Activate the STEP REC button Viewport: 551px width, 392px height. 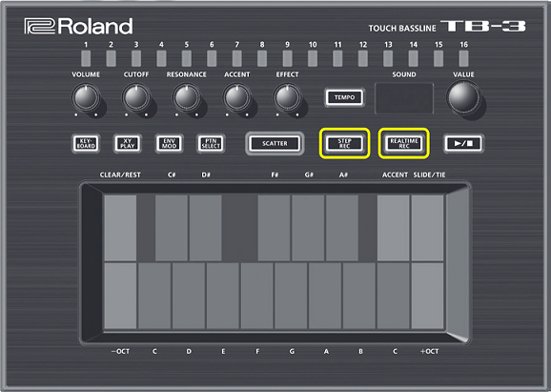coord(344,143)
